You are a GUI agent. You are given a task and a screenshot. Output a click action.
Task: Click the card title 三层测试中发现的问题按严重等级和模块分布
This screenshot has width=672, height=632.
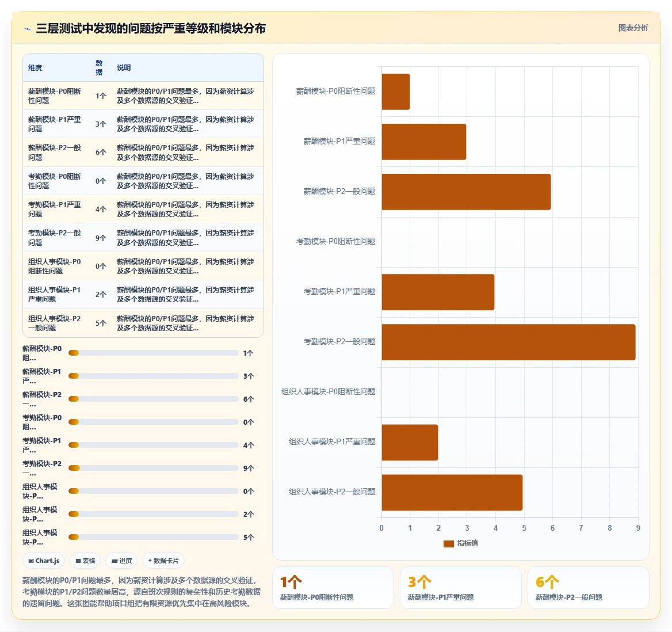(151, 28)
